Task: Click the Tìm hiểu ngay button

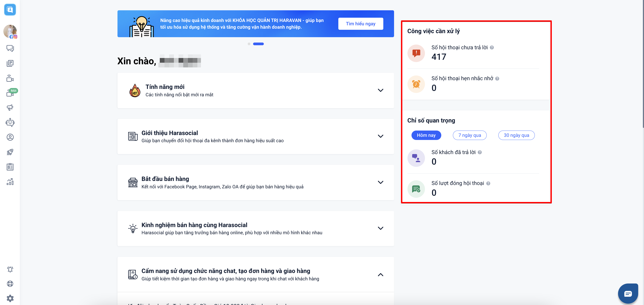Action: click(360, 24)
